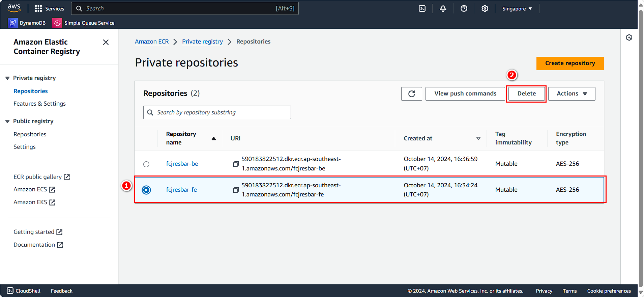
Task: Close the ECR navigation sidebar
Action: [x=106, y=42]
